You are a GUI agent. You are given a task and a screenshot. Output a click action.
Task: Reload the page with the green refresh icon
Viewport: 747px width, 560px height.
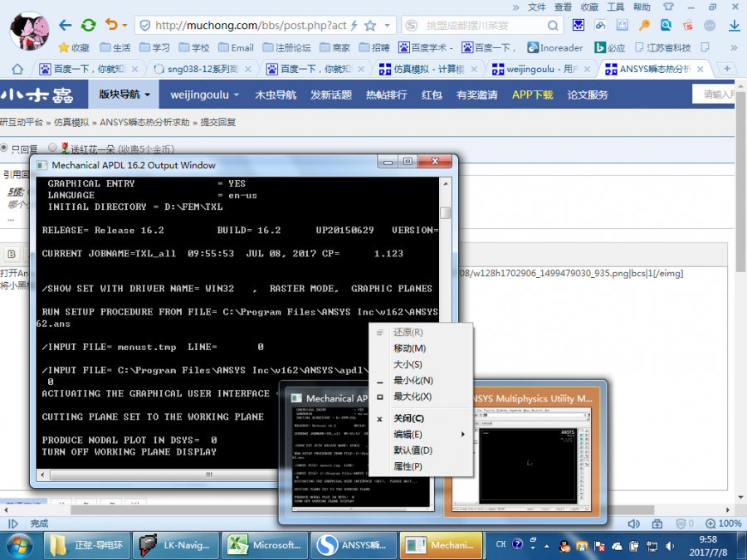point(88,25)
